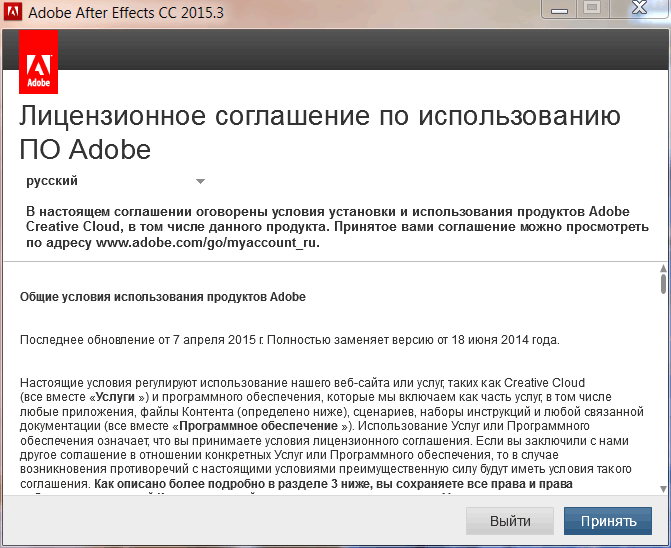Image resolution: width=671 pixels, height=548 pixels.
Task: Click window title 'Adobe After Effects CC 2015.3'
Action: click(x=126, y=12)
